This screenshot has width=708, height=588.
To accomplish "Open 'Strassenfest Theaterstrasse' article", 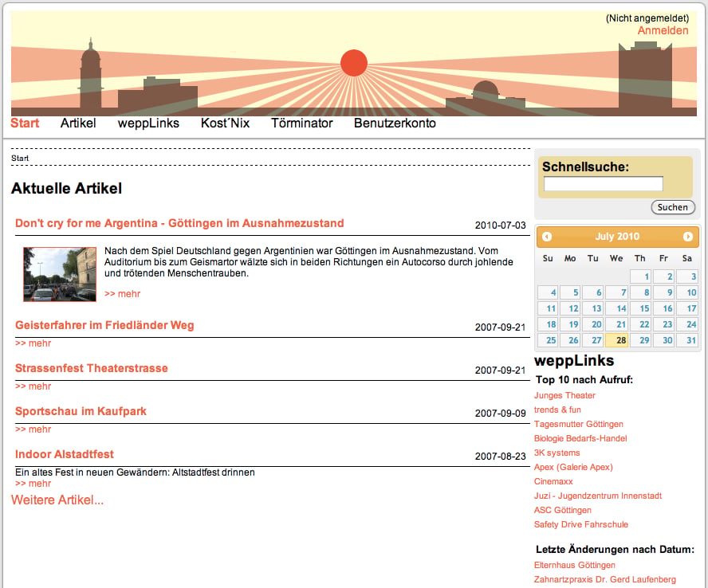I will pos(91,368).
